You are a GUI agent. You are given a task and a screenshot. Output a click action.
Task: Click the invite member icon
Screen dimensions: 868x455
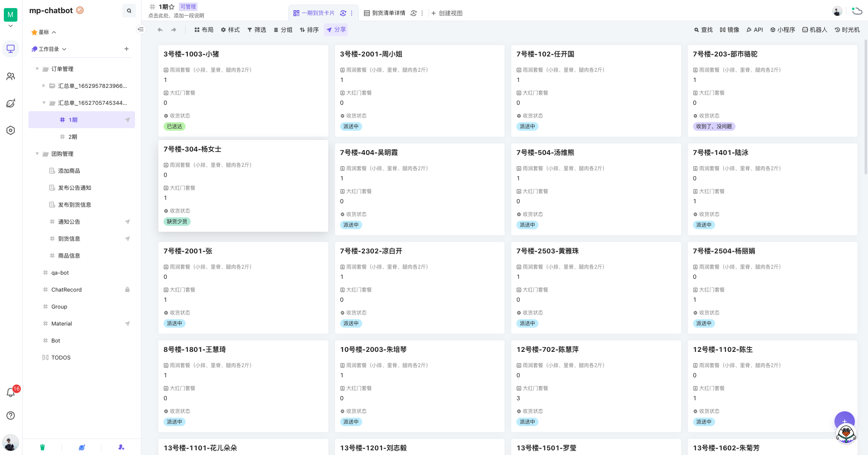[121, 447]
